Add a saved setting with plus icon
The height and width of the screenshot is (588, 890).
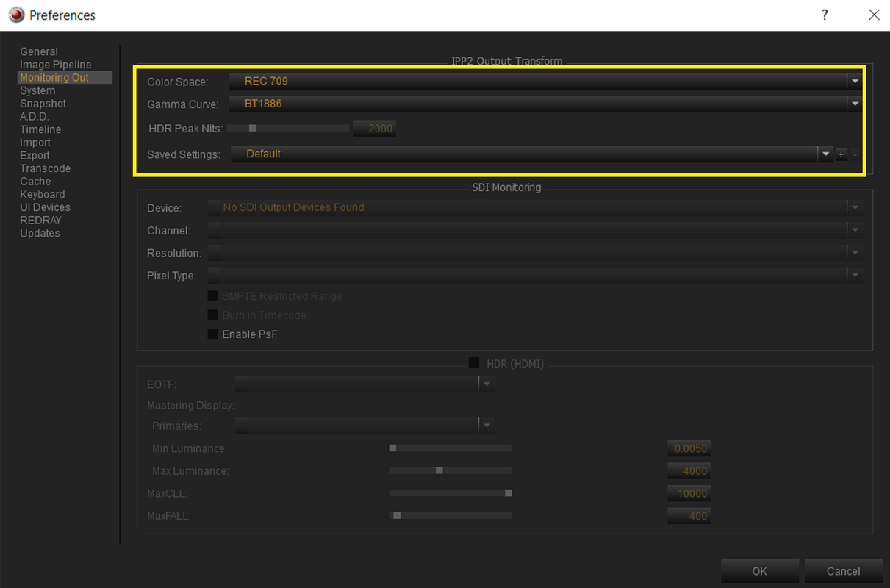pos(841,154)
